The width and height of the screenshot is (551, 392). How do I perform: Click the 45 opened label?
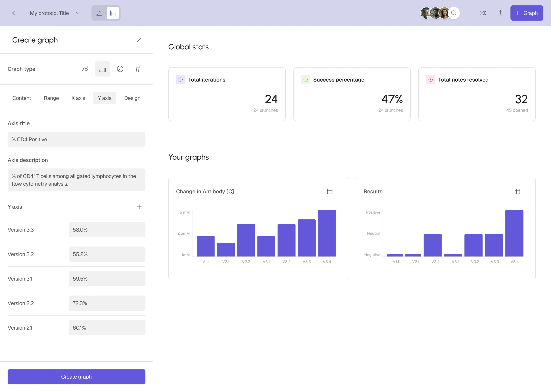[x=517, y=110]
